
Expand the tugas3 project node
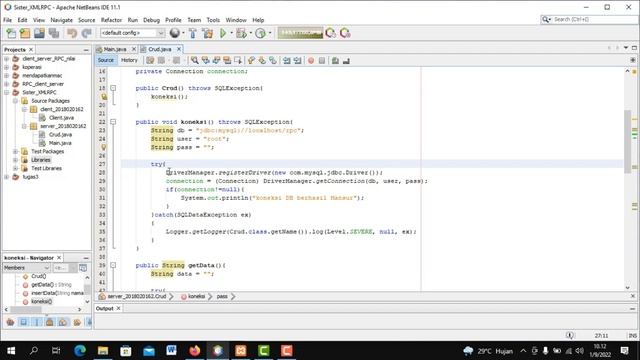coord(6,177)
